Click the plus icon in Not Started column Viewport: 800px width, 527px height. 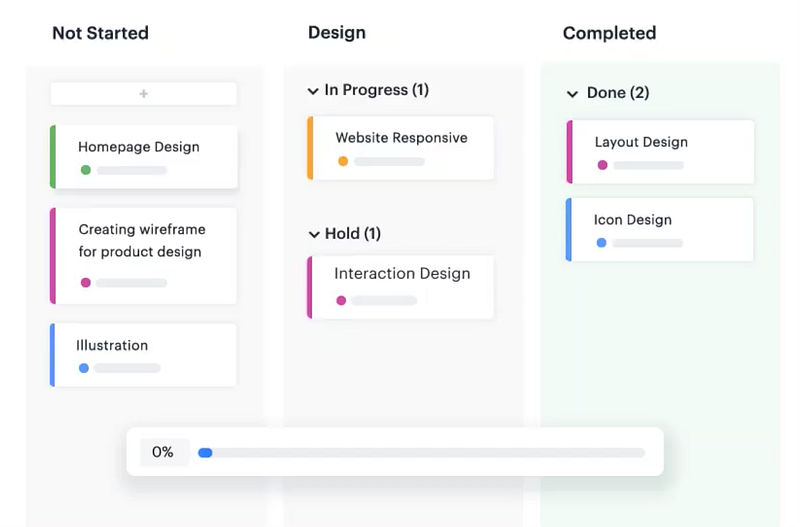point(143,94)
